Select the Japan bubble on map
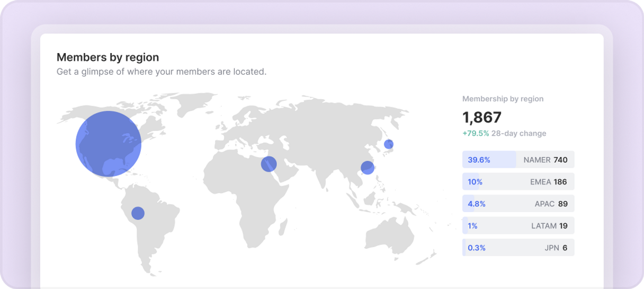This screenshot has height=289, width=644. (389, 144)
